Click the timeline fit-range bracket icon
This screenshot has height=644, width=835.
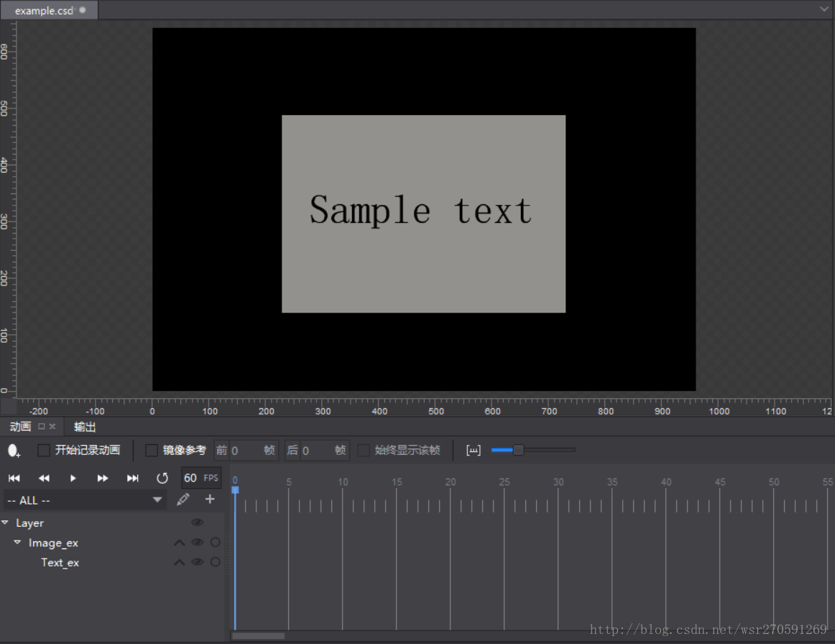(x=474, y=450)
